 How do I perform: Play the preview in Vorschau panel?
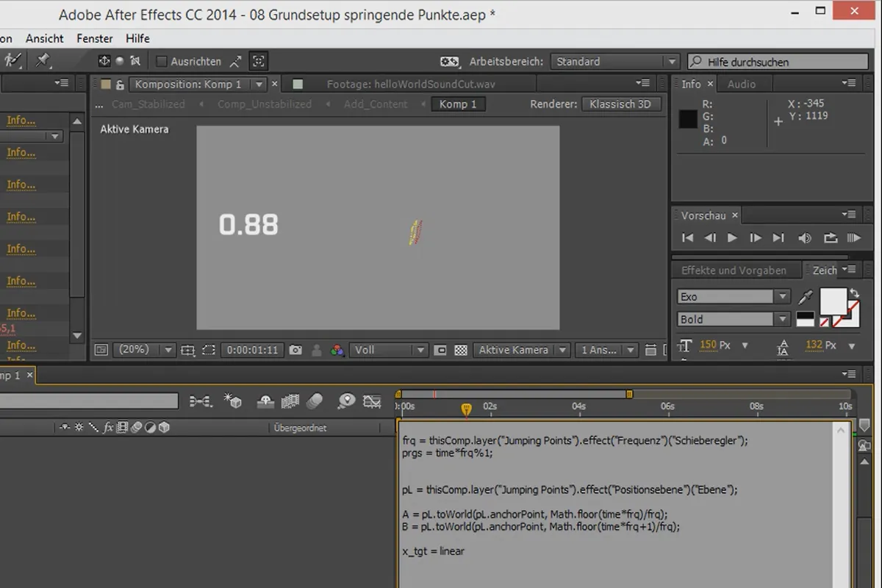tap(732, 237)
